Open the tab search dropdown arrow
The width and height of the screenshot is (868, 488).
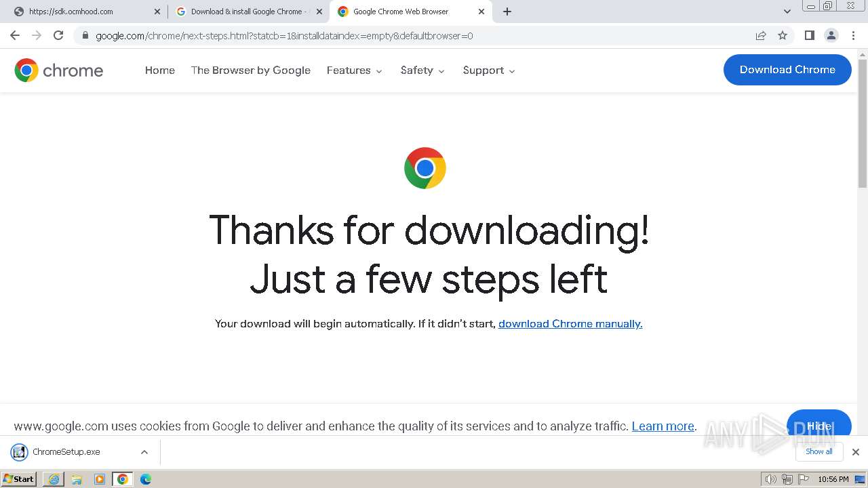coord(787,12)
